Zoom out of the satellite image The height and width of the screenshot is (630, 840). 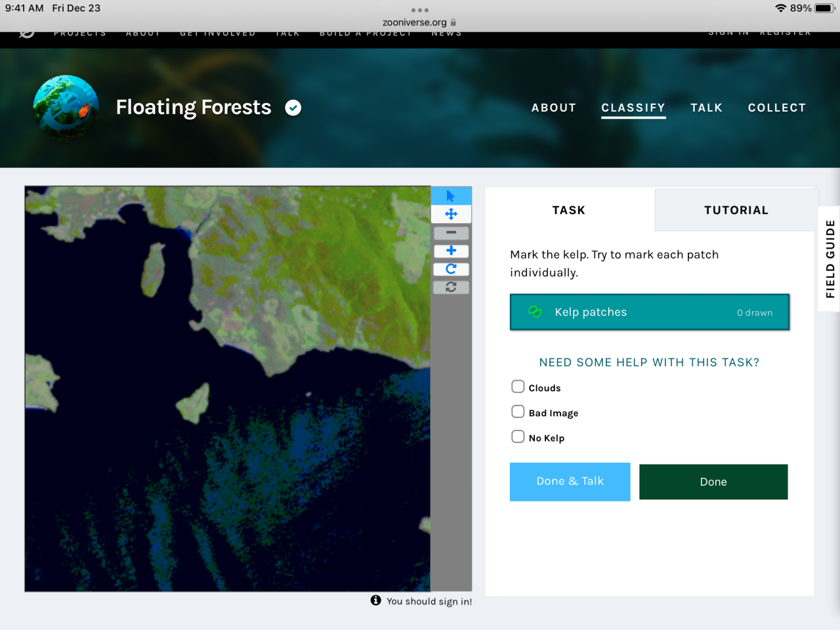pyautogui.click(x=451, y=232)
